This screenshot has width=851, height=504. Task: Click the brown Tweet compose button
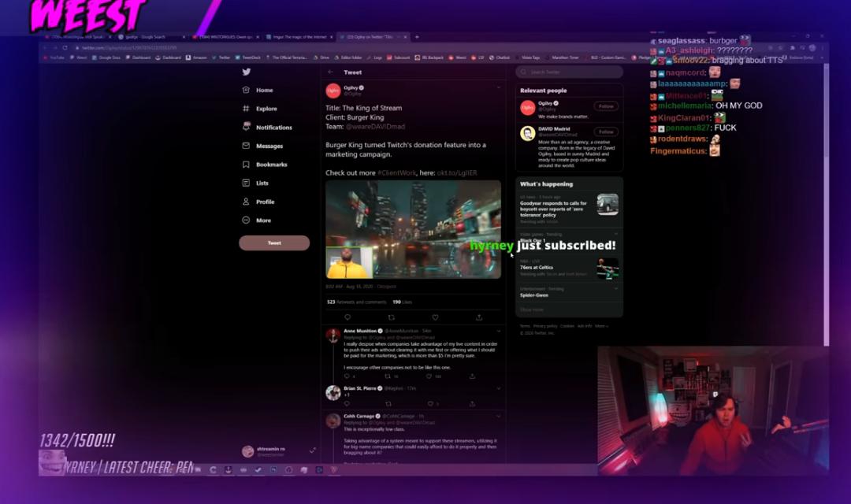(274, 243)
